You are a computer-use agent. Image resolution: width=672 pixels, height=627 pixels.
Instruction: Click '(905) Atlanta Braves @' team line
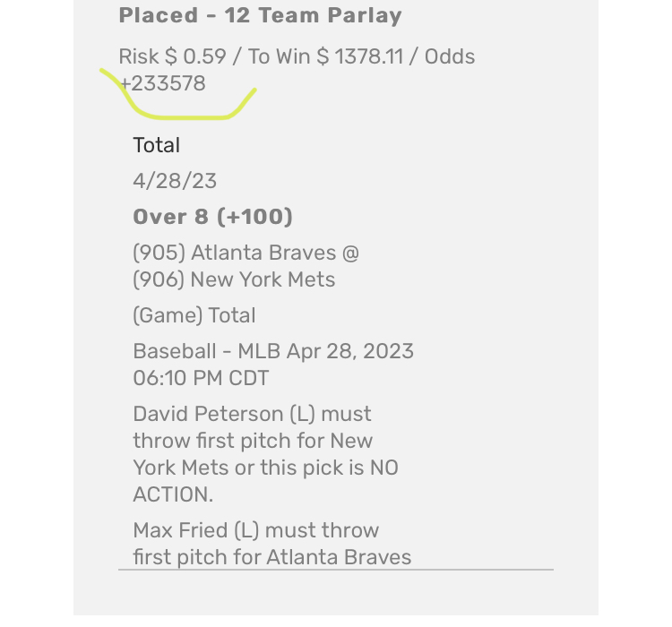pos(246,253)
